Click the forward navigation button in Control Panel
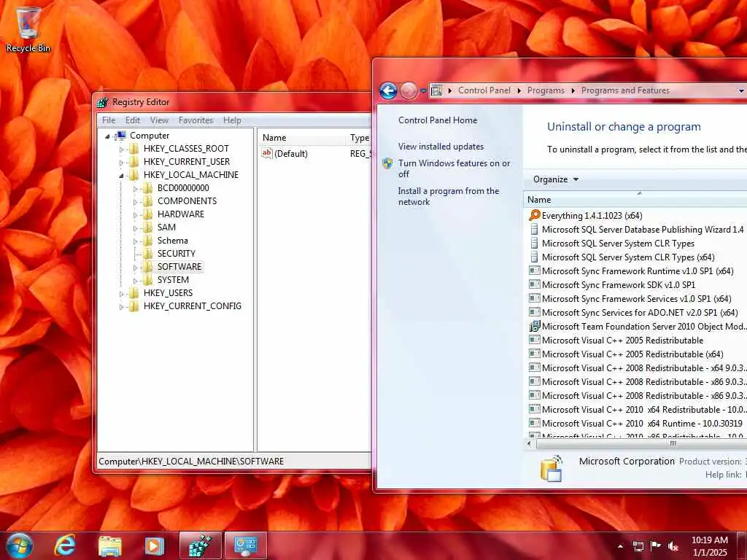This screenshot has height=560, width=747. (409, 90)
